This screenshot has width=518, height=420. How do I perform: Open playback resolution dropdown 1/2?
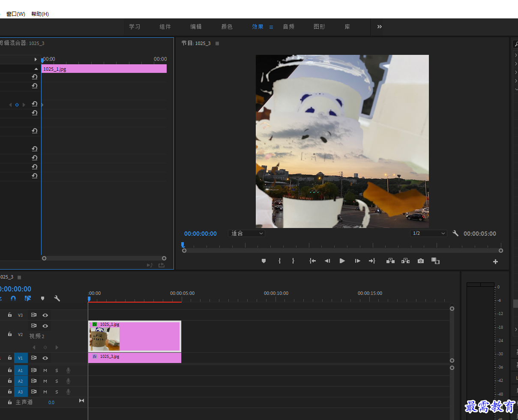point(428,234)
